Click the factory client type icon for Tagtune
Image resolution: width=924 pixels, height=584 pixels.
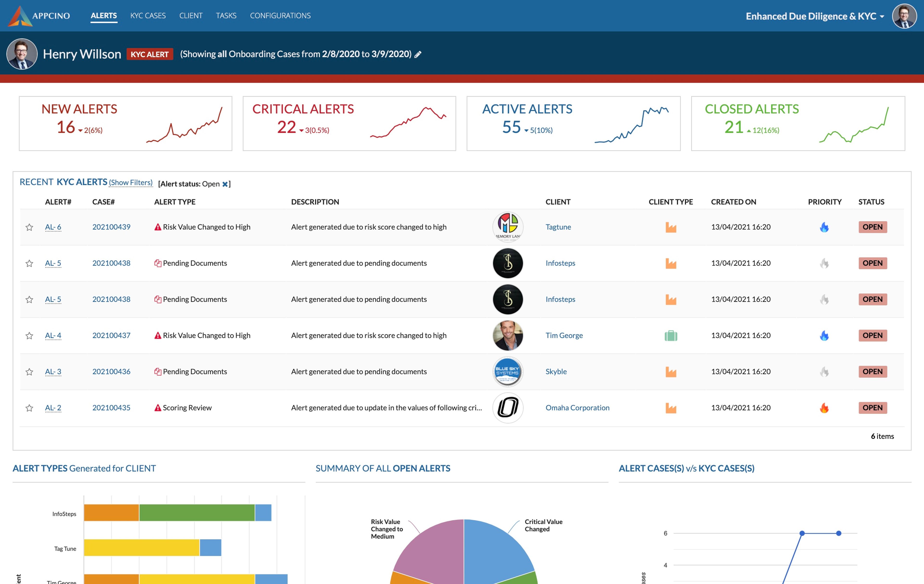(x=671, y=227)
